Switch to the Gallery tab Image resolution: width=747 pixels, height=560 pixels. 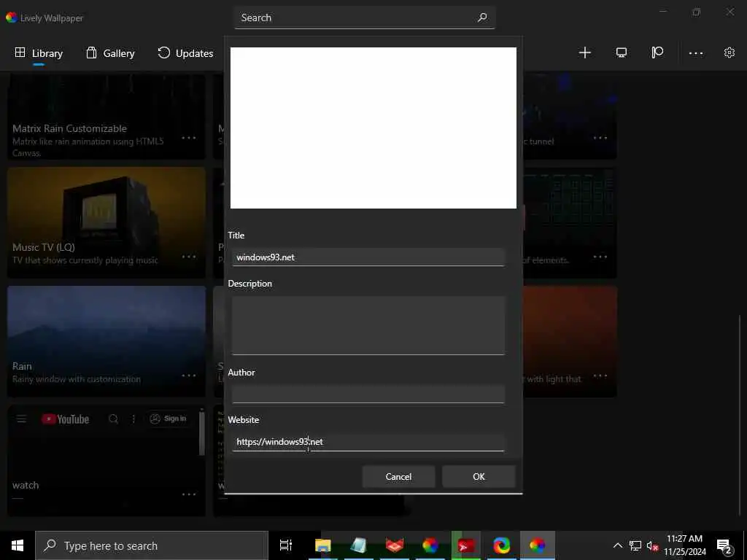click(x=110, y=52)
